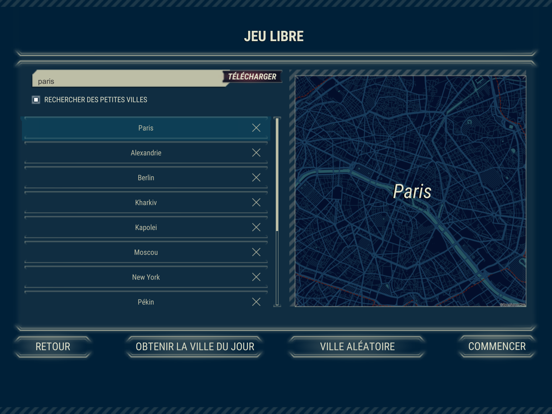Choose Berlin from the city list
This screenshot has height=414, width=552.
[146, 178]
